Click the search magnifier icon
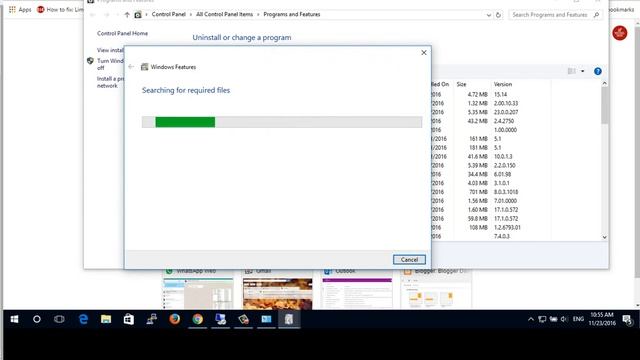Image resolution: width=640 pixels, height=360 pixels. pos(596,15)
